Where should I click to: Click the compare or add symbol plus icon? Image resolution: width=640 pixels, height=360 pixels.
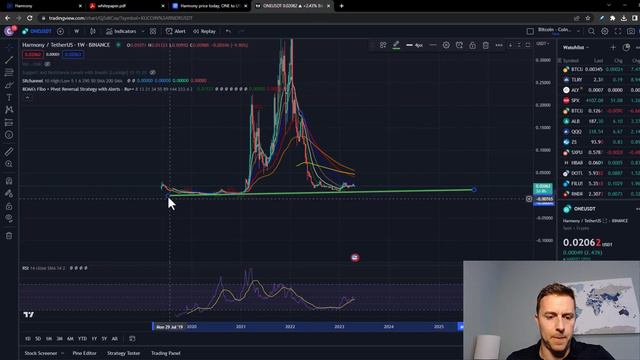point(60,31)
